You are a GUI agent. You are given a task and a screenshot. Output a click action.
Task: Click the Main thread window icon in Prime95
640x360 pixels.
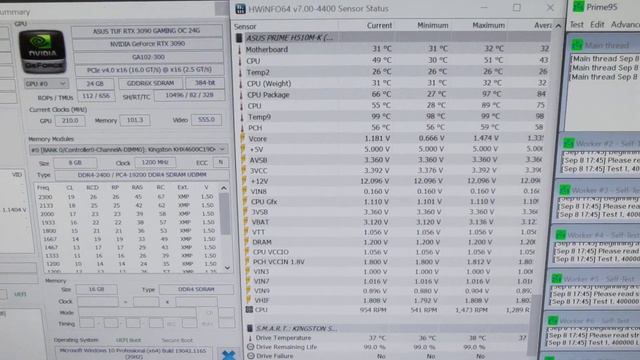(x=577, y=44)
